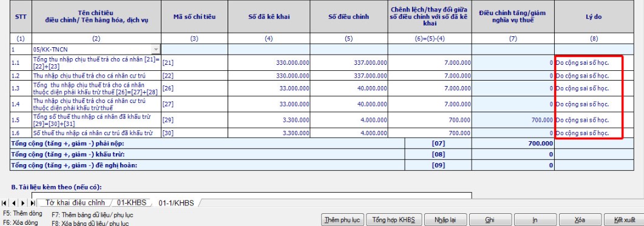Viewport: 644px width, 226px height.
Task: Export with the Kết xuất button
Action: coord(625,220)
